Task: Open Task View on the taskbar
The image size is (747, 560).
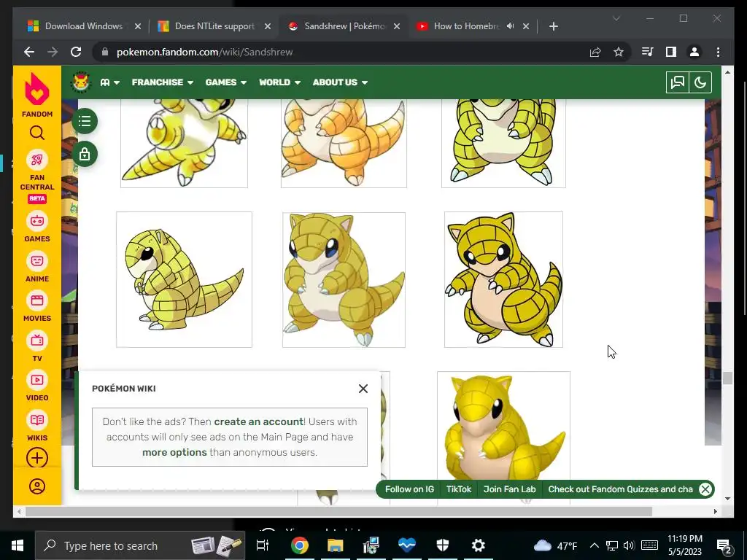Action: (x=263, y=545)
